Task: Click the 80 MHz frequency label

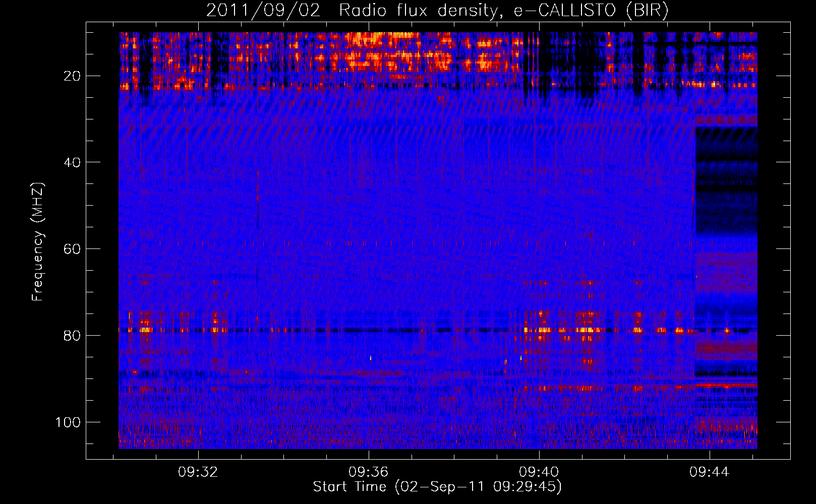Action: coord(73,336)
